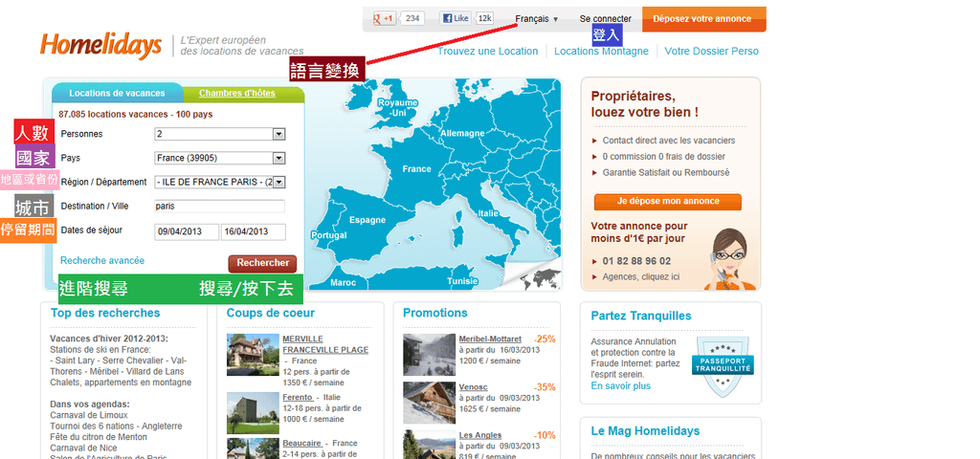
Task: Select Portugal on the map
Action: pyautogui.click(x=329, y=235)
